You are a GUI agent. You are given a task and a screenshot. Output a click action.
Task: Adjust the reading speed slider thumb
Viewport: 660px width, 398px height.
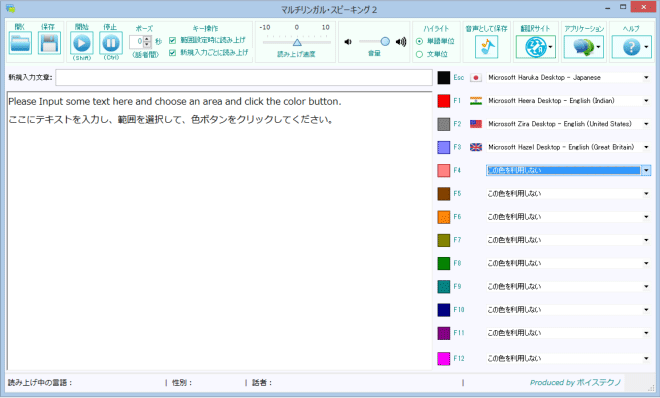tap(297, 42)
